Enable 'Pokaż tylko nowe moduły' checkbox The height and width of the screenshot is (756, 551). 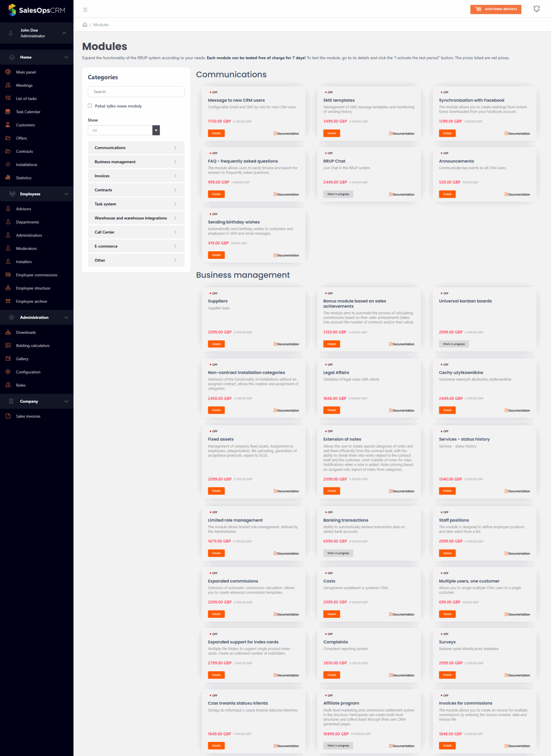(x=90, y=106)
